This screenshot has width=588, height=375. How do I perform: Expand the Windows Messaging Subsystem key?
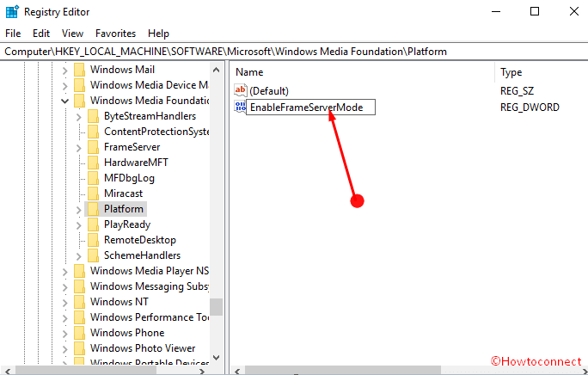pyautogui.click(x=64, y=287)
